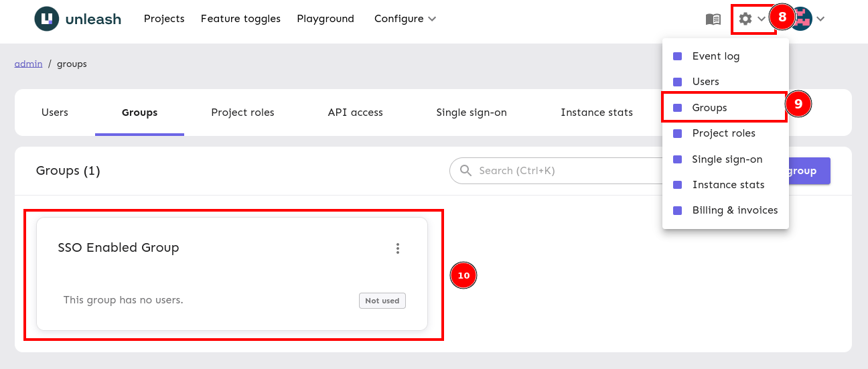The image size is (868, 369).
Task: Click the square icon beside Billing & invoices
Action: click(x=677, y=210)
